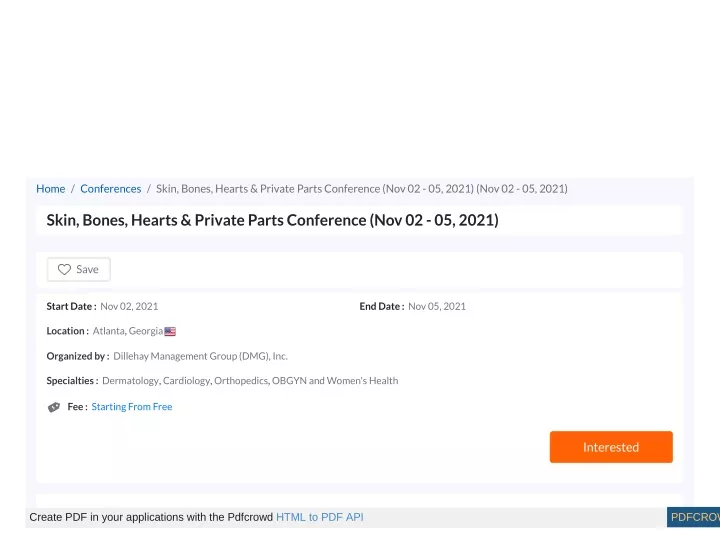Click the Atlanta, Georgia location text
720x556 pixels.
[x=128, y=331]
